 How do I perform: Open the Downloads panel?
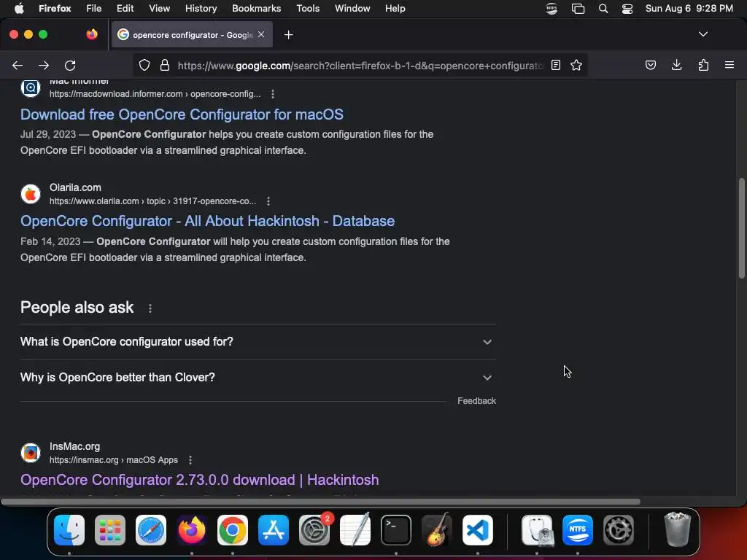(676, 65)
